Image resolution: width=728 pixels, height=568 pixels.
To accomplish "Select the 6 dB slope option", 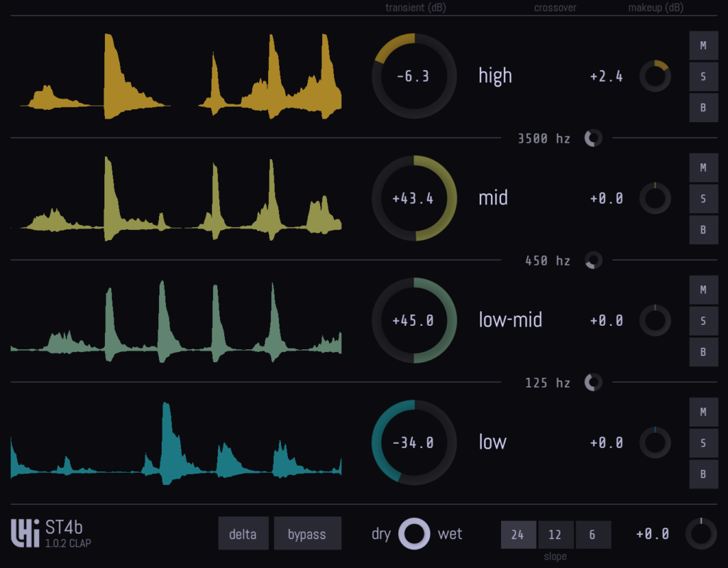I will [592, 535].
